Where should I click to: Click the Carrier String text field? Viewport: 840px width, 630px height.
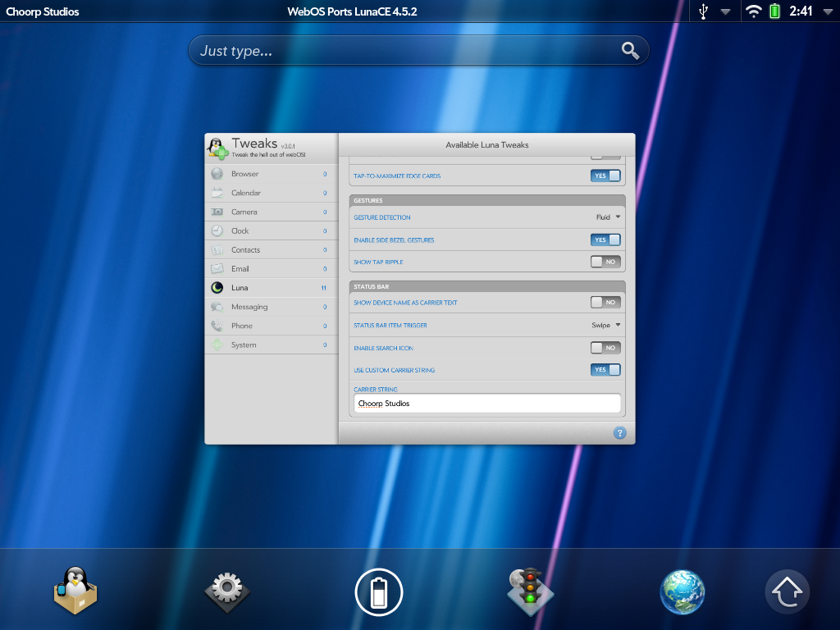487,404
